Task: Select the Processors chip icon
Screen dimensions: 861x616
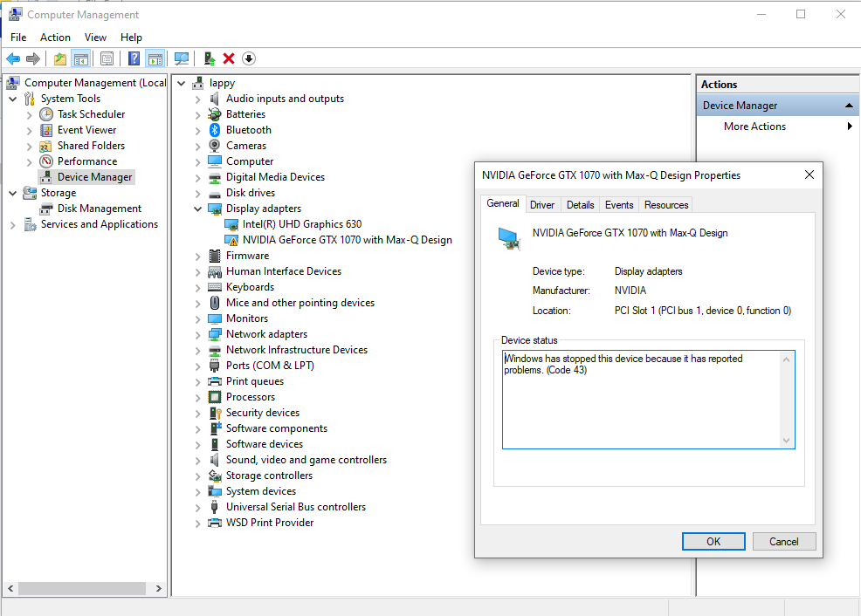Action: [215, 397]
